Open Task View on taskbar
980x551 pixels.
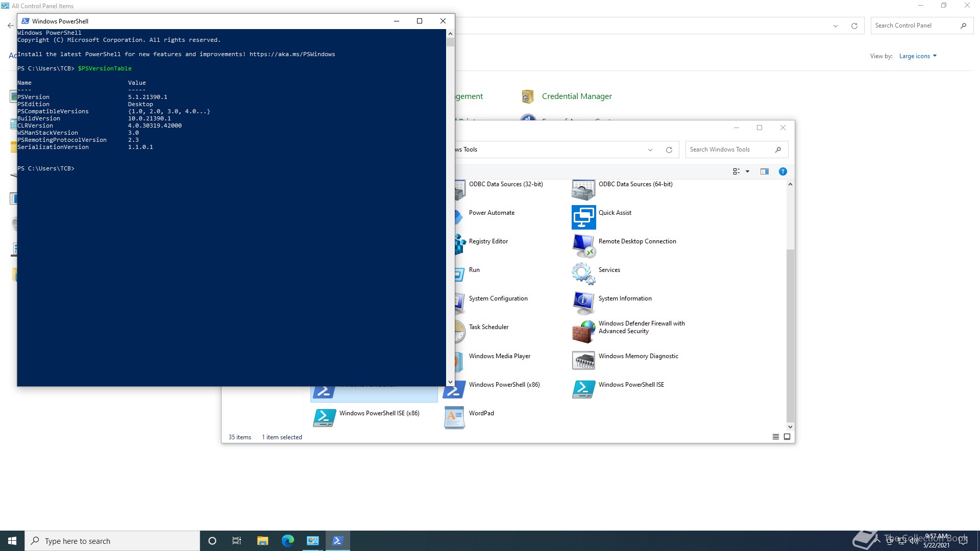pos(237,541)
